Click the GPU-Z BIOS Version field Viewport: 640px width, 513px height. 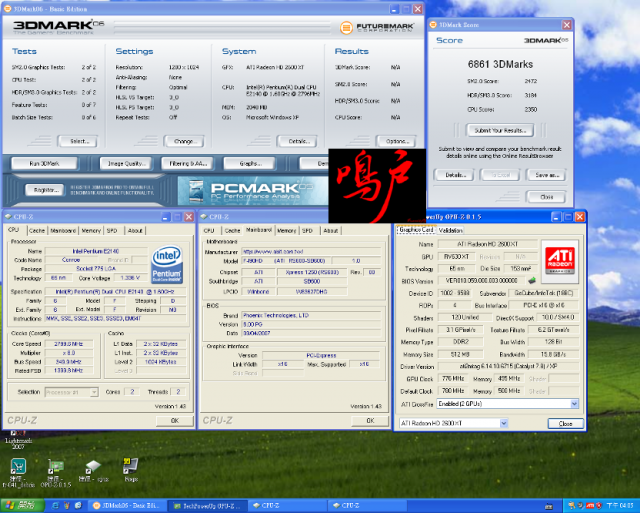(482, 281)
